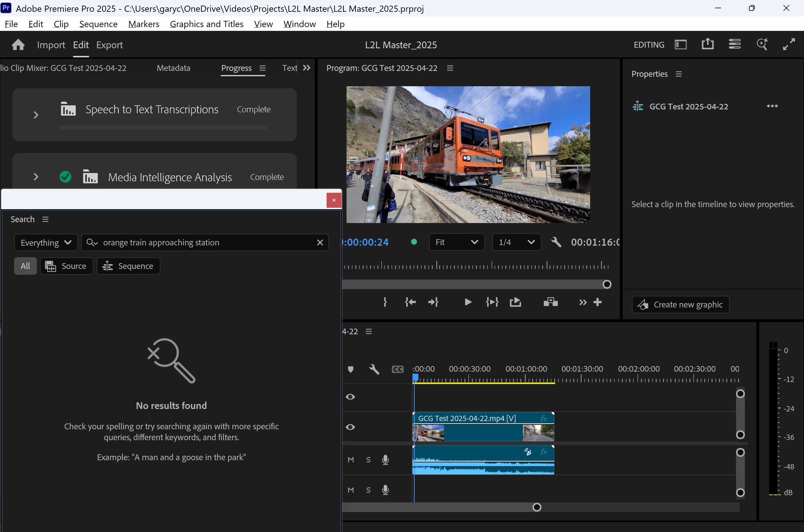
Task: Open the Sequence menu
Action: point(98,24)
